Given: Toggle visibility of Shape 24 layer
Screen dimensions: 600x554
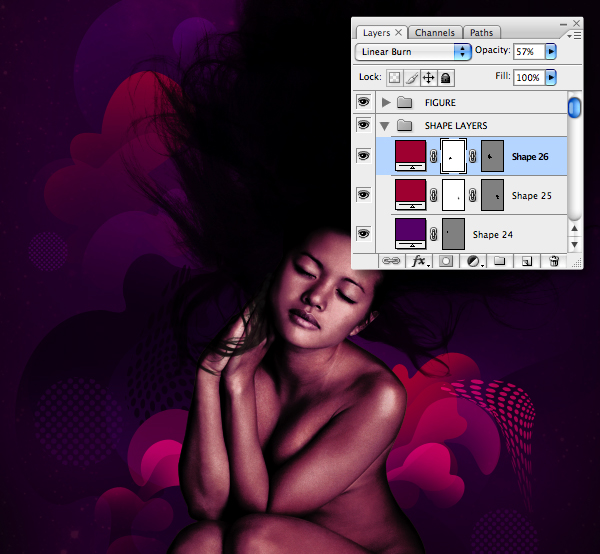Looking at the screenshot, I should coord(364,233).
